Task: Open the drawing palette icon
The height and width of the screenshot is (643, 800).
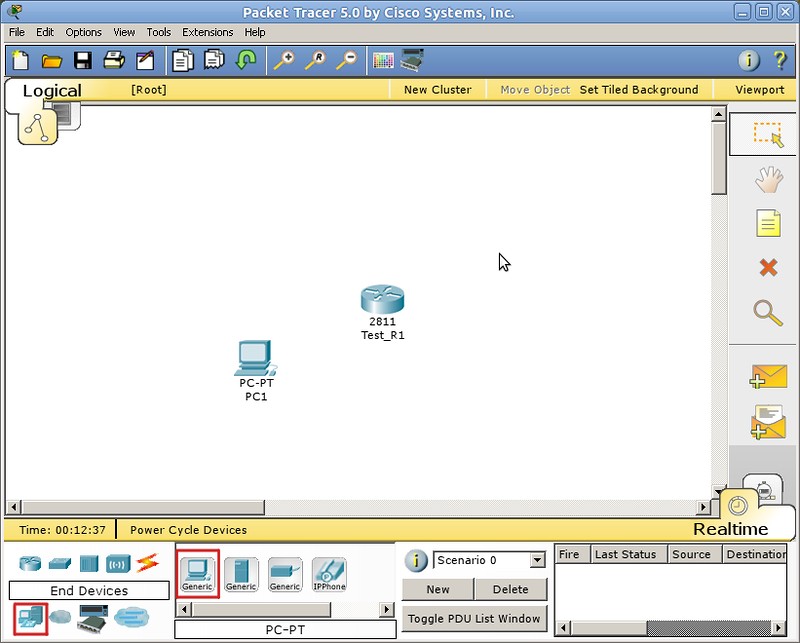Action: [x=383, y=60]
